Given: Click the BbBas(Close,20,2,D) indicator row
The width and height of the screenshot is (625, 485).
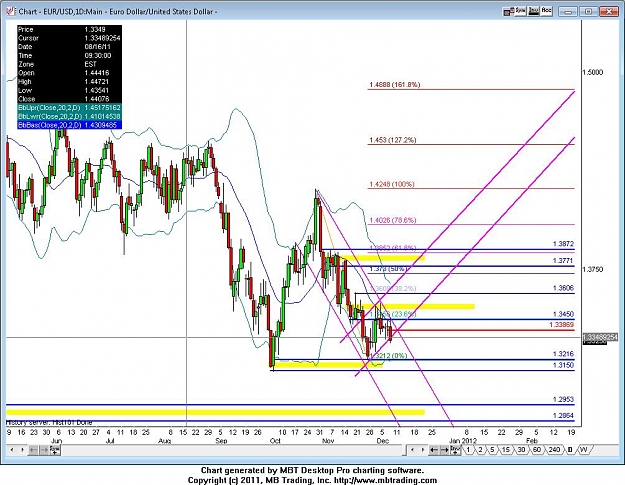Looking at the screenshot, I should (69, 125).
